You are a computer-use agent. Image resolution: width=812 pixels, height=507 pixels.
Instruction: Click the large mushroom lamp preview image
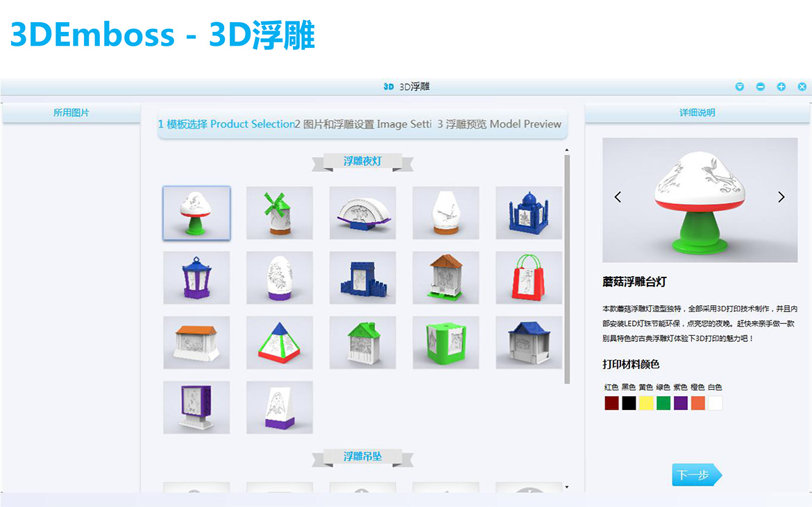pyautogui.click(x=700, y=200)
